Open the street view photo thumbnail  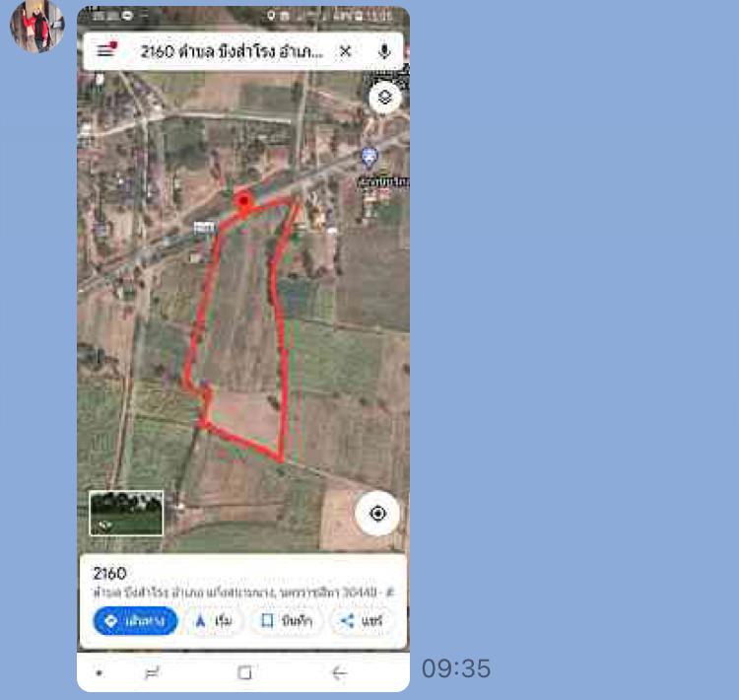126,514
